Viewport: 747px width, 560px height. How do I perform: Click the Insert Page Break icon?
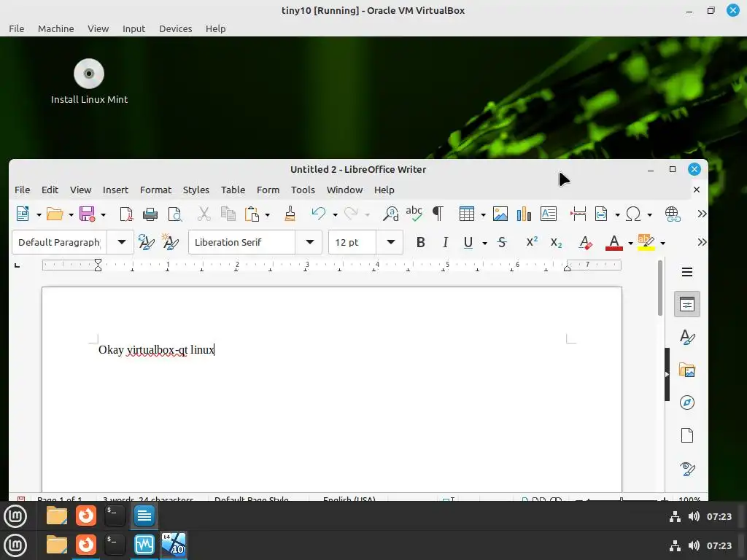coord(578,214)
